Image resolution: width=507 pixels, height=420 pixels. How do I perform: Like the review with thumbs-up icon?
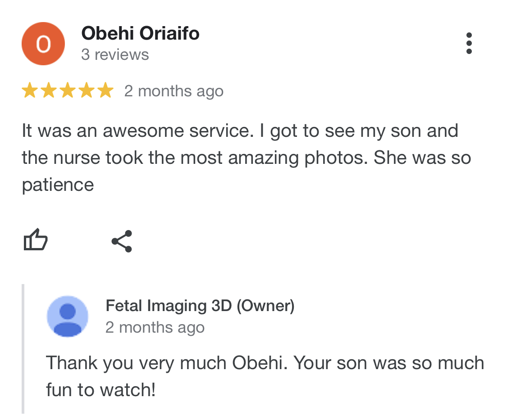tap(35, 240)
